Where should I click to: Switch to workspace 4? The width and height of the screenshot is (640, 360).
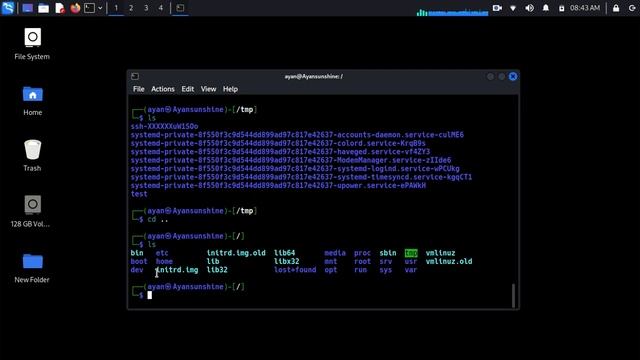[x=161, y=8]
